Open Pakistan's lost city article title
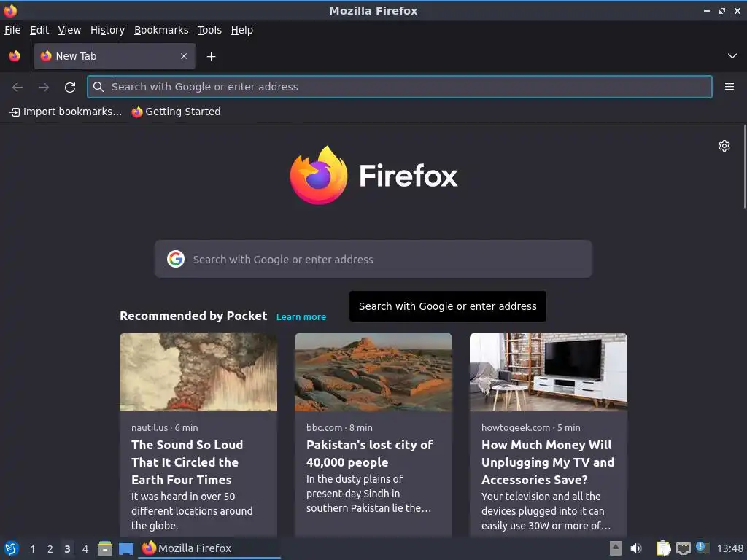The height and width of the screenshot is (560, 747). [x=370, y=454]
